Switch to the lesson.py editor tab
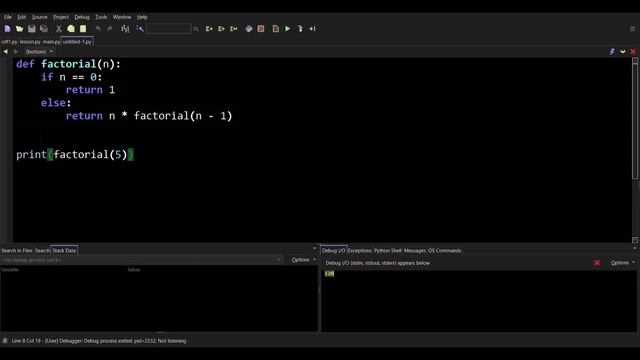The image size is (640, 360). 30,42
